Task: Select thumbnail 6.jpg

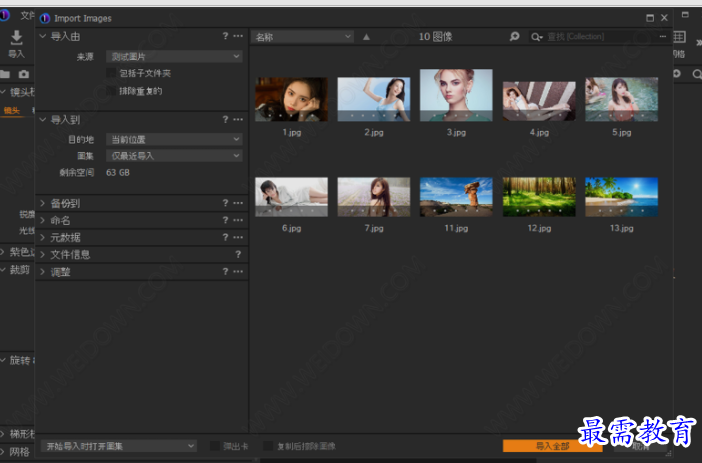Action: click(291, 197)
